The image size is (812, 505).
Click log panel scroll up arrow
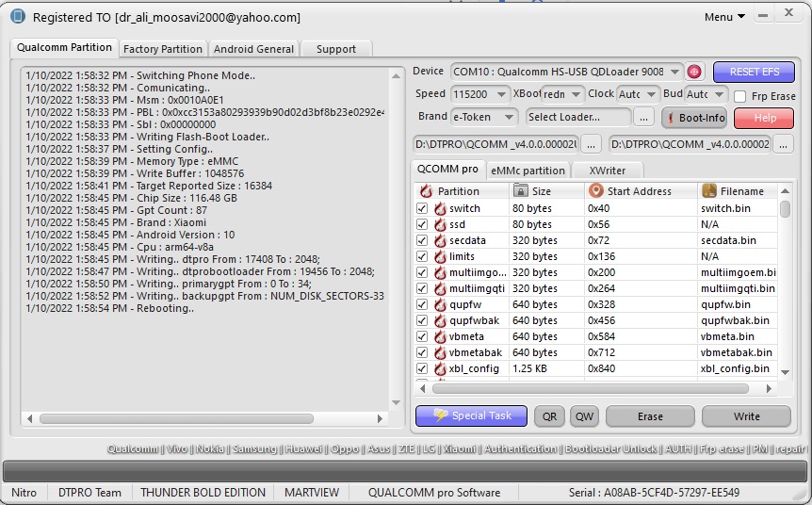396,76
